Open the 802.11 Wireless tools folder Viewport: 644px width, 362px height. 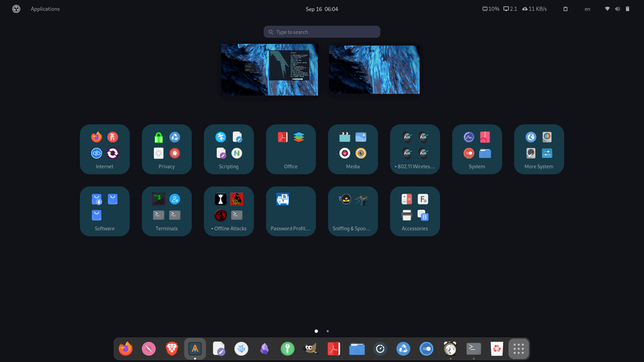pos(415,149)
